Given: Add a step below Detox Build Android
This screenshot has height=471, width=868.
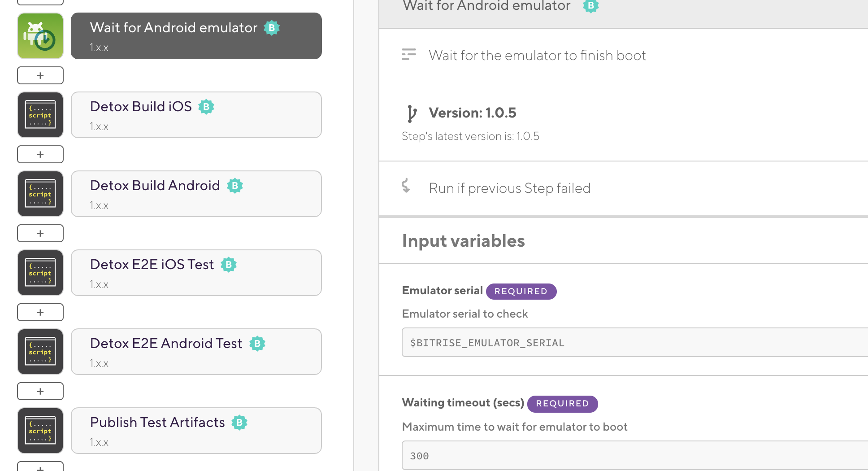Looking at the screenshot, I should [x=40, y=233].
